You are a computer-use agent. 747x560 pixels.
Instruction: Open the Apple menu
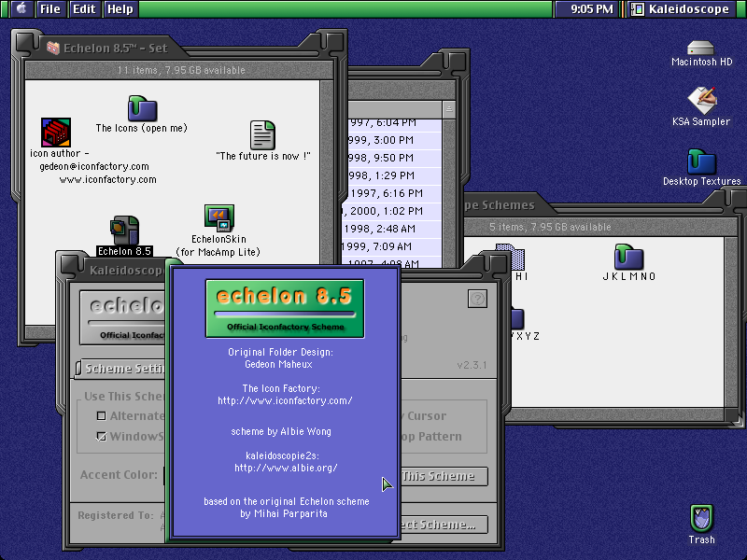click(21, 8)
